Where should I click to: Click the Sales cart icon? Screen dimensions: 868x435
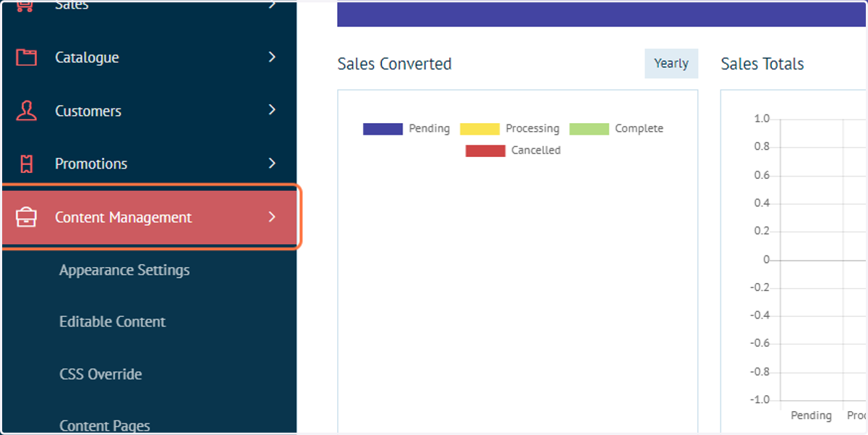[x=26, y=6]
